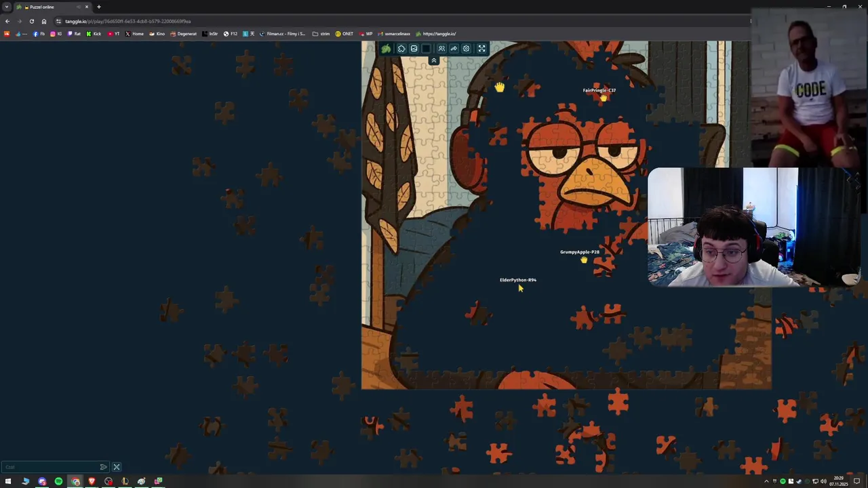This screenshot has width=868, height=488.
Task: Go back with browser back arrow
Action: [x=7, y=21]
